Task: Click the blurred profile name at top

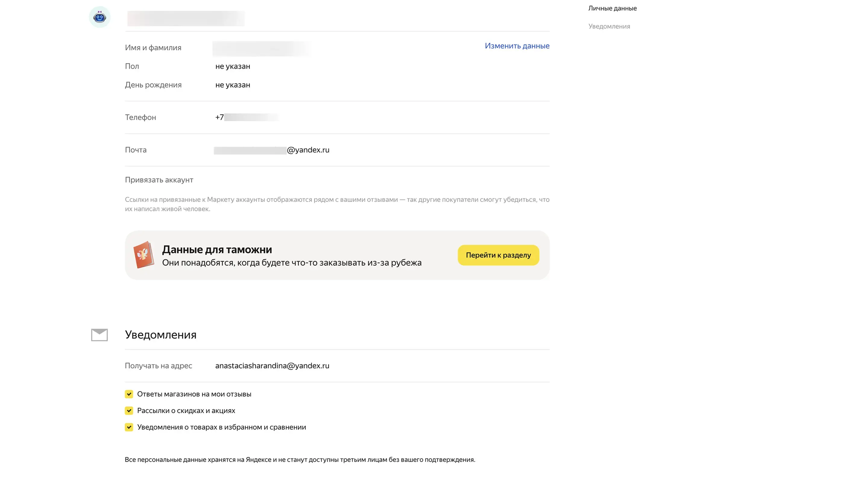Action: pos(186,18)
